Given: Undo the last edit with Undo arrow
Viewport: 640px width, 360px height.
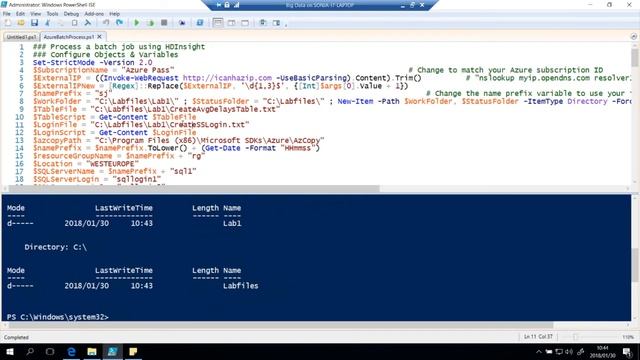Looking at the screenshot, I should [x=106, y=23].
